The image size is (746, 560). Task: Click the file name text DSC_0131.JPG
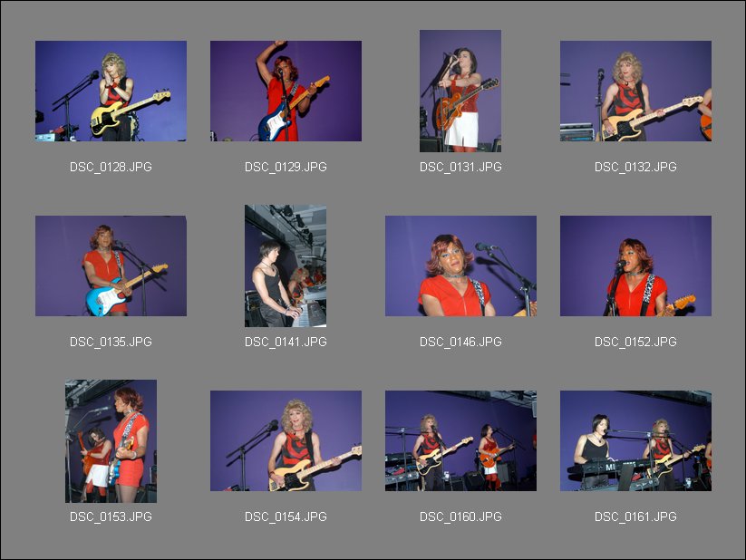click(460, 167)
